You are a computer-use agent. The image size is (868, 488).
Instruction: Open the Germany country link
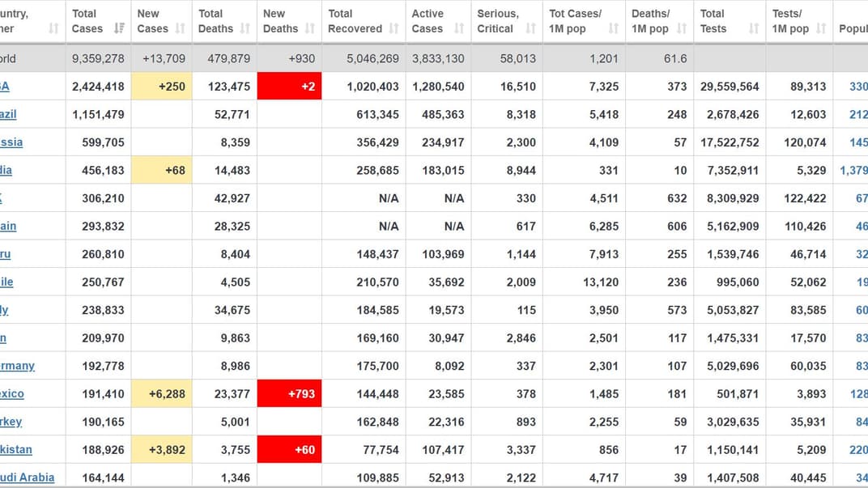(x=17, y=366)
